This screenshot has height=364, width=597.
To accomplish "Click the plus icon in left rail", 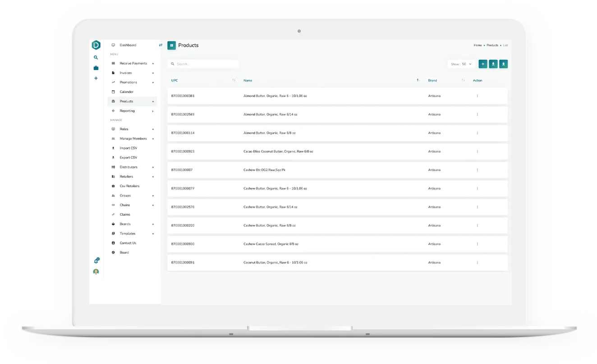I will [x=96, y=78].
